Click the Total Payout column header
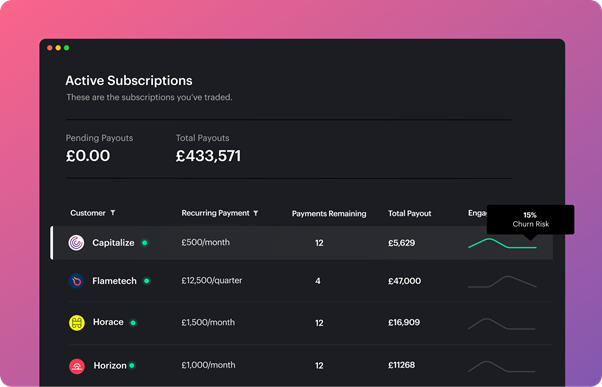602x387 pixels. click(410, 213)
